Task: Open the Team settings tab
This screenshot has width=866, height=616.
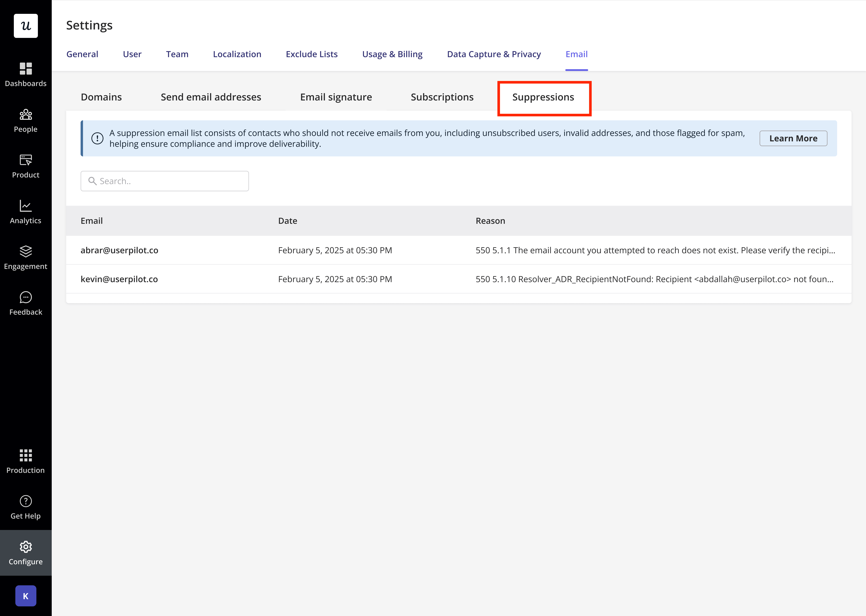Action: [x=177, y=54]
